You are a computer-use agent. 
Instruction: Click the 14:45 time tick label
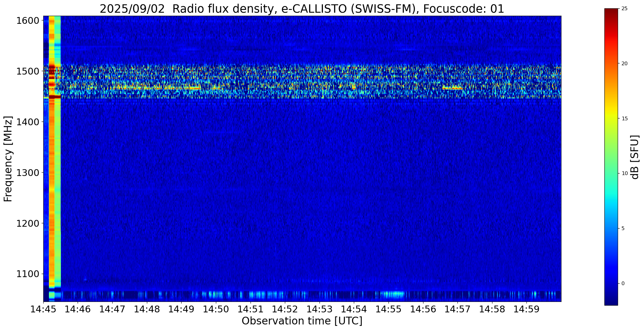(x=44, y=309)
